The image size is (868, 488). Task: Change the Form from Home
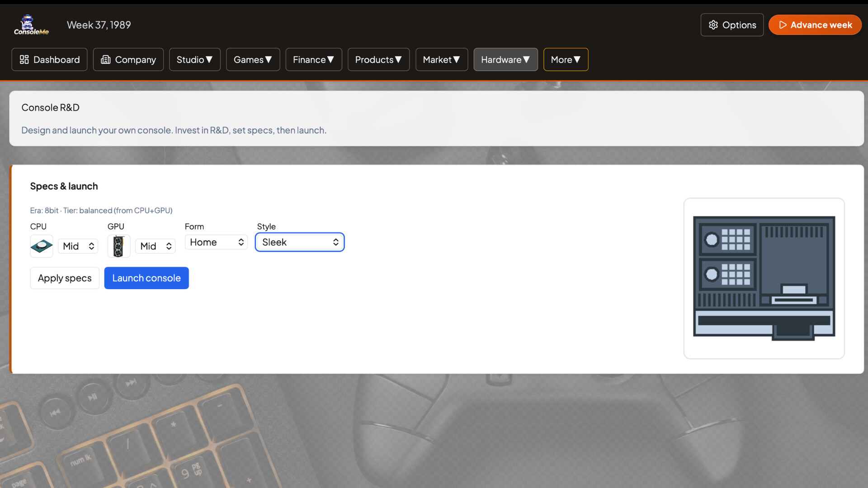[216, 242]
